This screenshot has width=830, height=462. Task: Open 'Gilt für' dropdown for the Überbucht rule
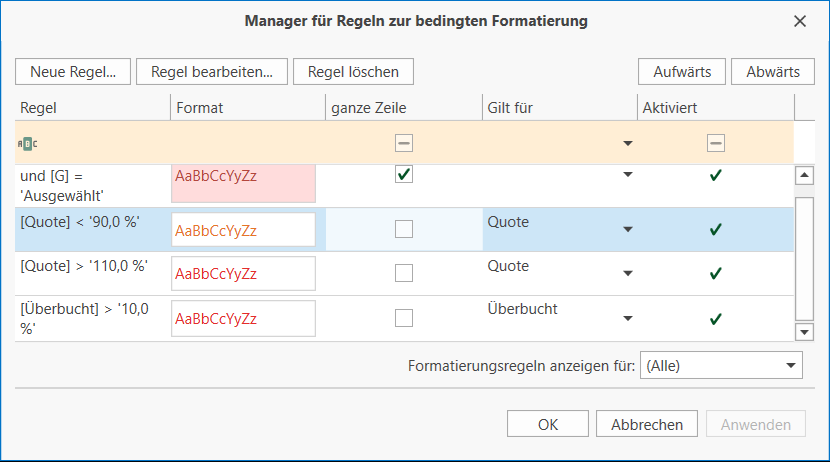[x=627, y=319]
